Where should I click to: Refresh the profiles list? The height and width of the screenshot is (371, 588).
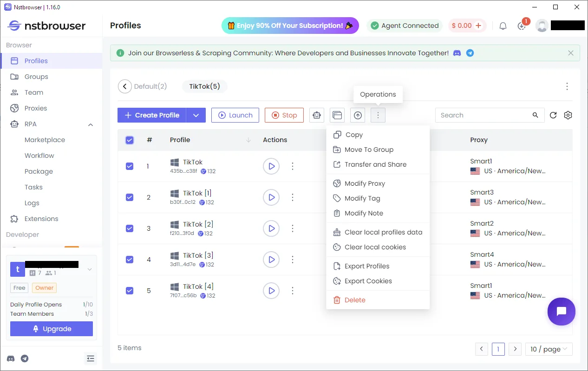553,115
